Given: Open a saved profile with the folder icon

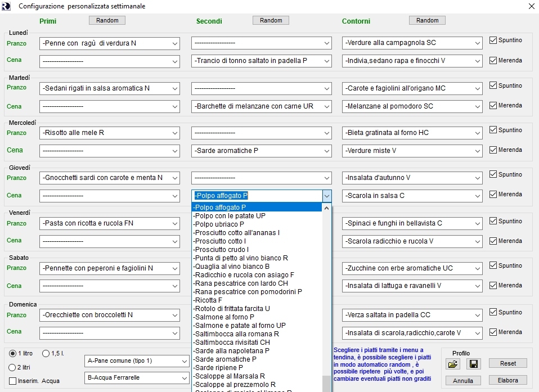Looking at the screenshot, I should (453, 364).
